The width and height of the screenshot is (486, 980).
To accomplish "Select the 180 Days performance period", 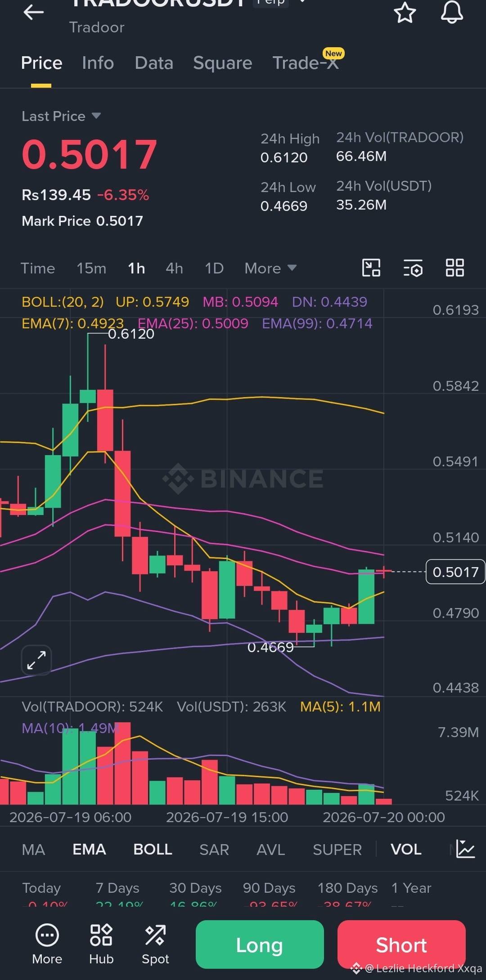I will (347, 888).
